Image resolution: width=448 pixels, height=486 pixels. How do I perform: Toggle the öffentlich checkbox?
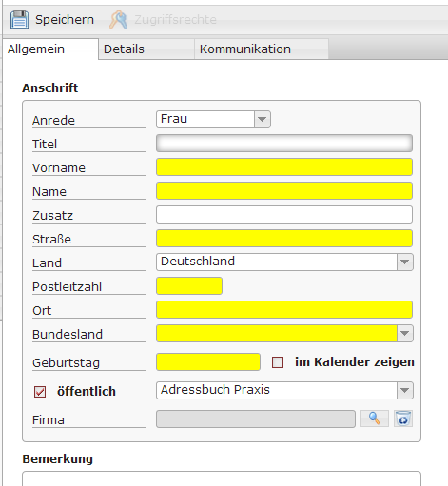[x=40, y=392]
